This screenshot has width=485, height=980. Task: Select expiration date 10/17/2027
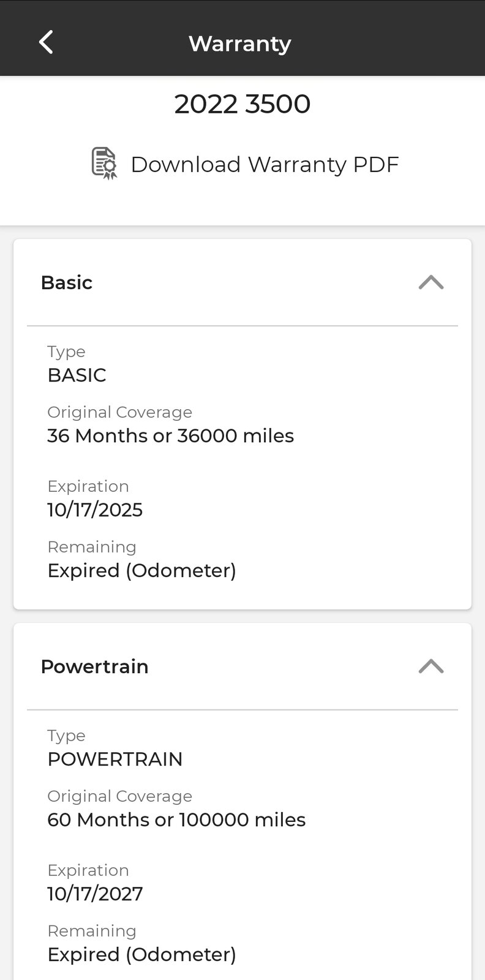pos(95,894)
